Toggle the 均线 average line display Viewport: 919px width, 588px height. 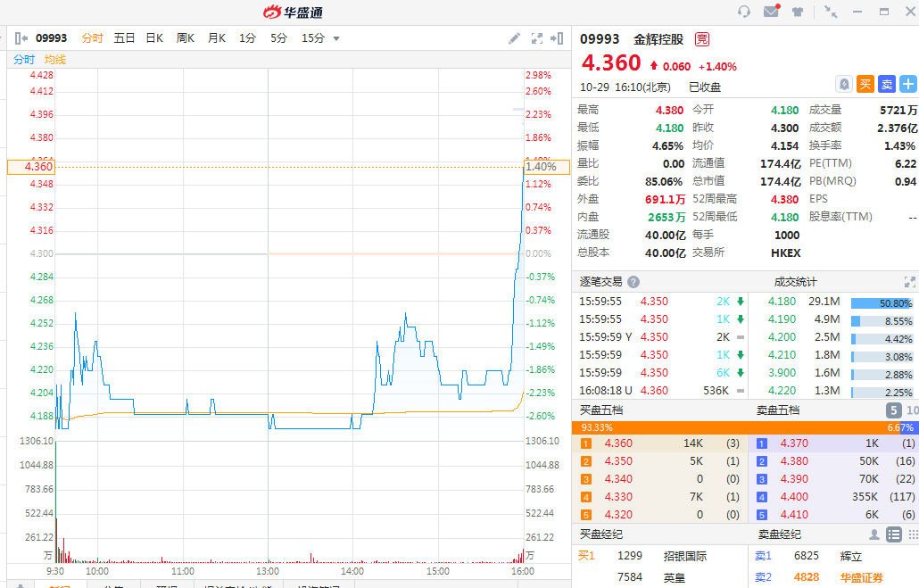[x=55, y=60]
